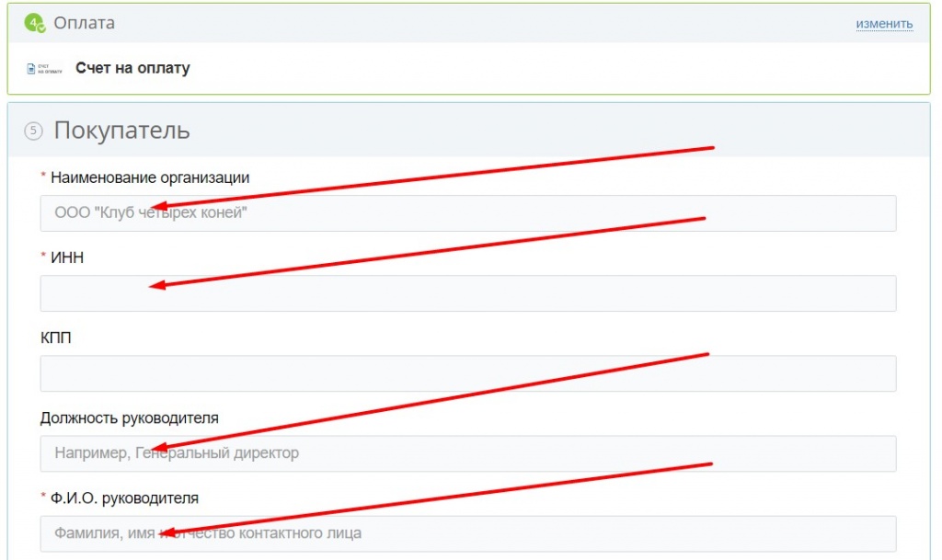942x560 pixels.
Task: Click the 'Должность руководителя' label
Action: tap(130, 417)
